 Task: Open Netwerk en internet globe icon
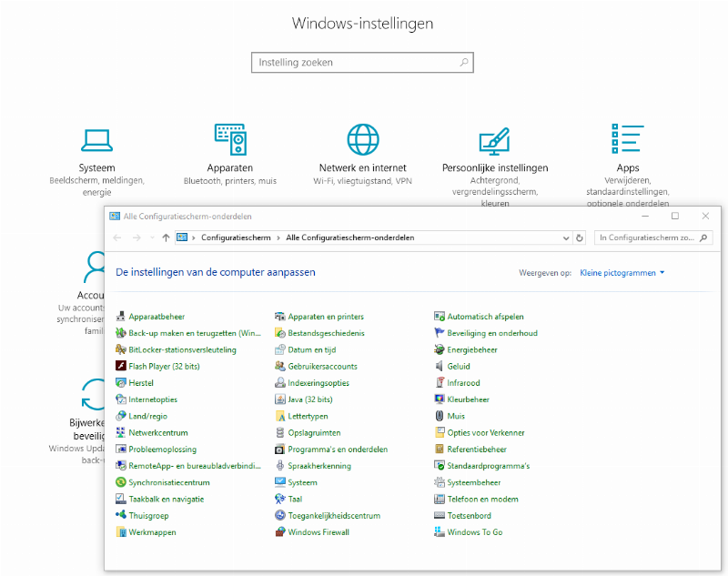363,139
